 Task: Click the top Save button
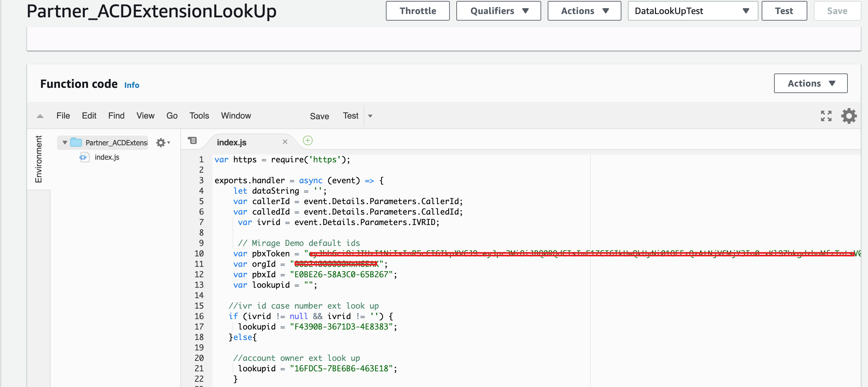[x=837, y=11]
